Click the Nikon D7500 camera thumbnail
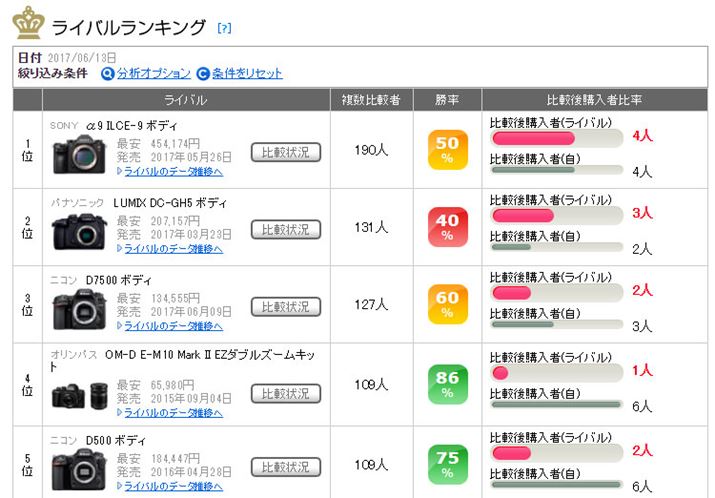Viewport: 715px width, 498px height. point(79,309)
